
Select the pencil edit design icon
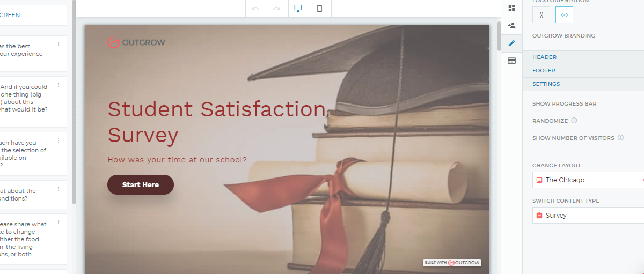click(511, 43)
